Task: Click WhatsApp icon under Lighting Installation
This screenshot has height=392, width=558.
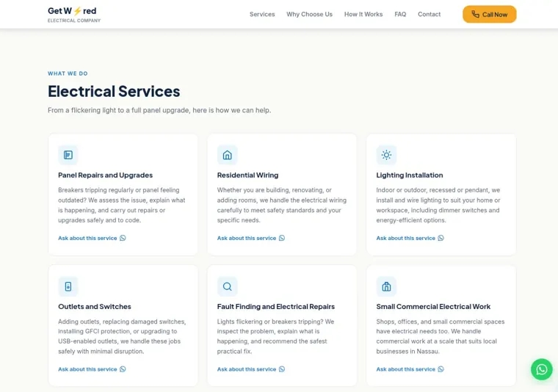Action: coord(441,238)
